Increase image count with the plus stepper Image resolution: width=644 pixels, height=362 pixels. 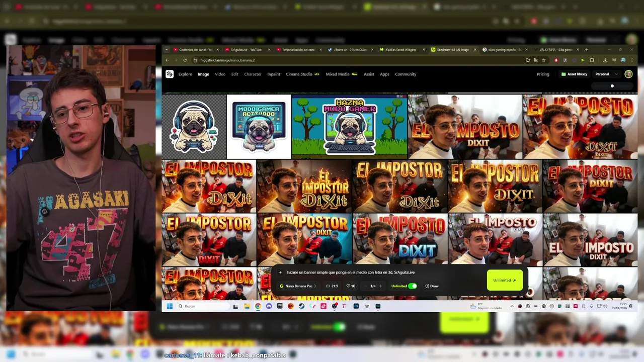[x=380, y=286]
